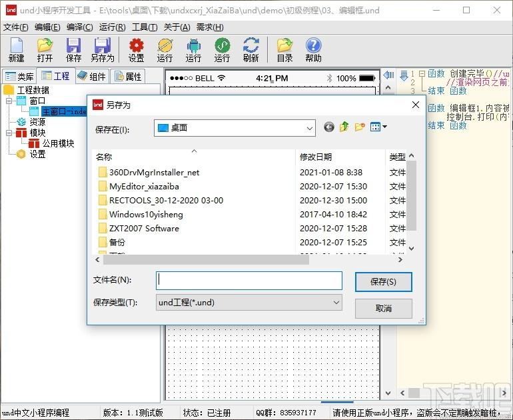The width and height of the screenshot is (513, 420).
Task: Click the file list scroll-right arrow
Action: coord(400,259)
